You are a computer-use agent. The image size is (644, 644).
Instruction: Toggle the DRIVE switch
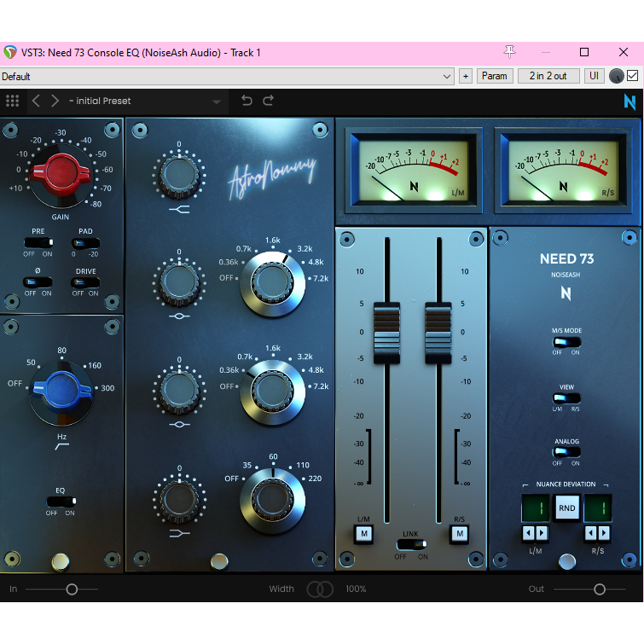click(x=85, y=282)
